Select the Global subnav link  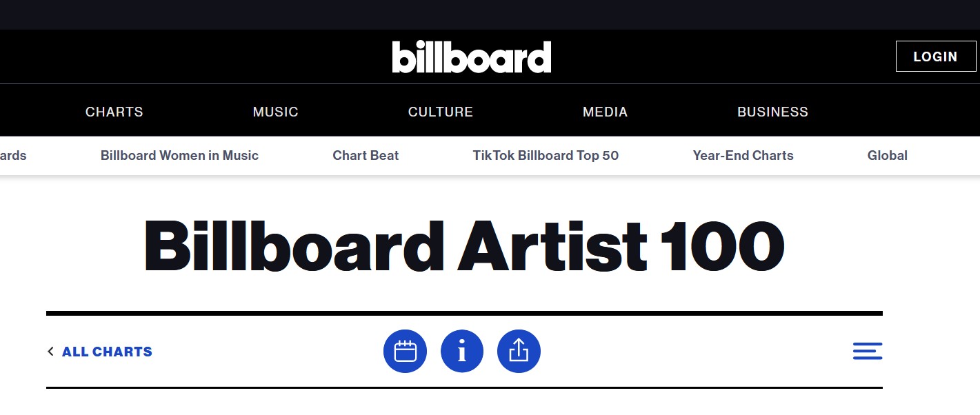pos(888,156)
